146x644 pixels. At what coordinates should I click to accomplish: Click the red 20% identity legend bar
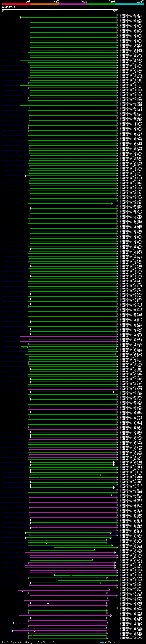pyautogui.click(x=16, y=4)
